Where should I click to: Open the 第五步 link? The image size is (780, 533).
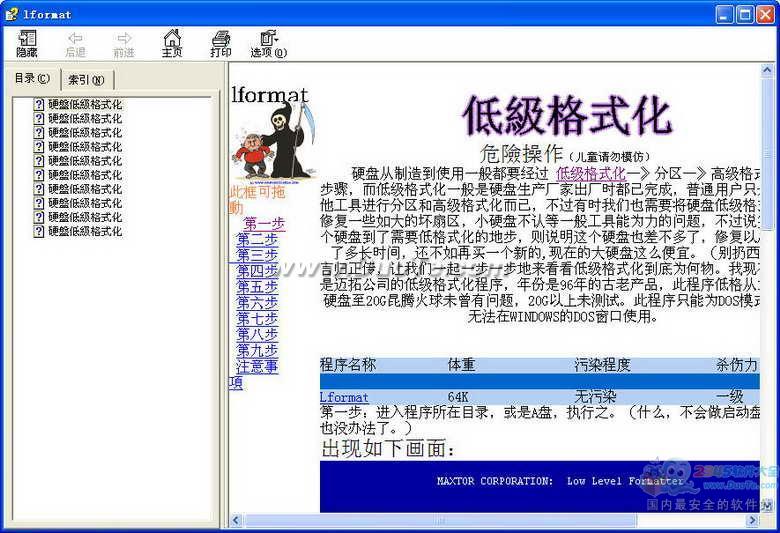[x=257, y=287]
